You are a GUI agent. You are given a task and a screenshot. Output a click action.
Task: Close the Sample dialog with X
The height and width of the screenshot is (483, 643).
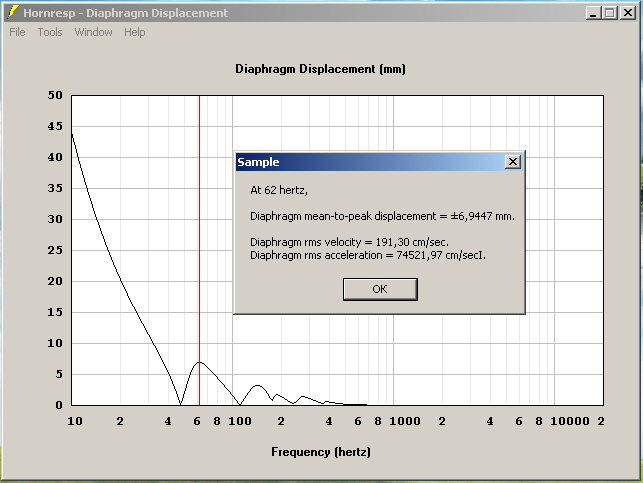513,162
